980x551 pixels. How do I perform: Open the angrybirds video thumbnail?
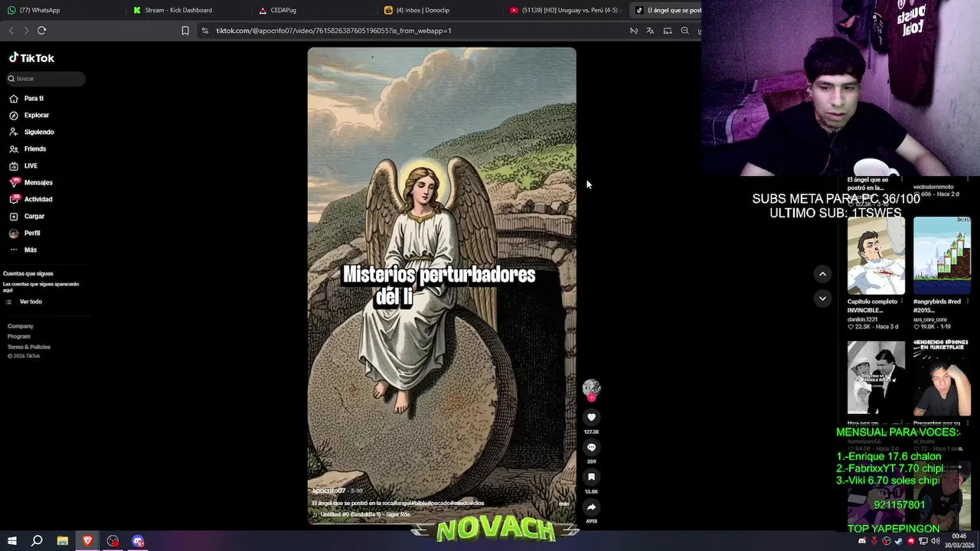point(942,256)
